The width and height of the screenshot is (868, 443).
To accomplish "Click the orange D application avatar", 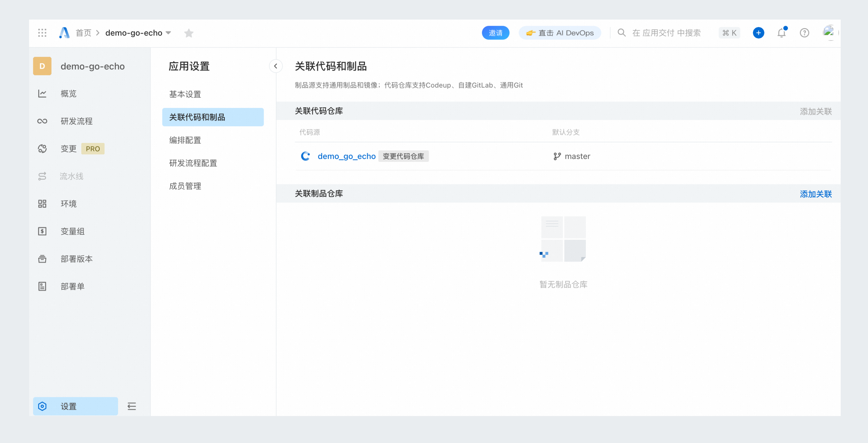I will (x=42, y=66).
